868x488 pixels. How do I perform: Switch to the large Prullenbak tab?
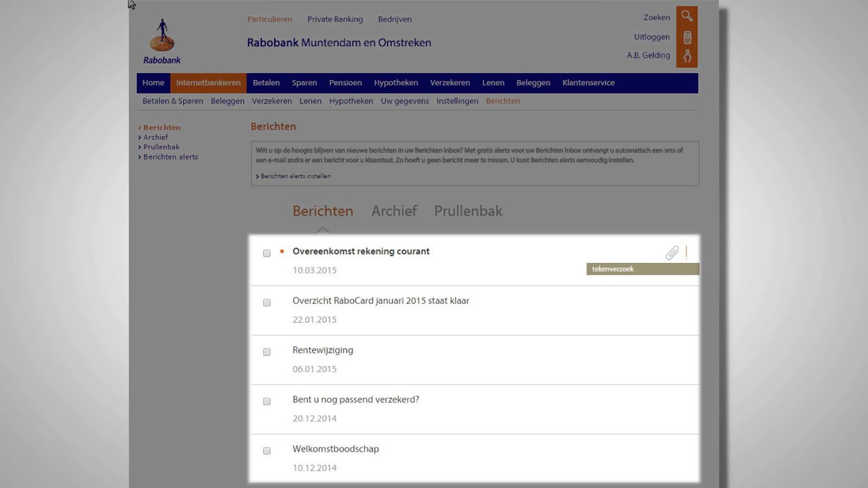click(x=469, y=211)
